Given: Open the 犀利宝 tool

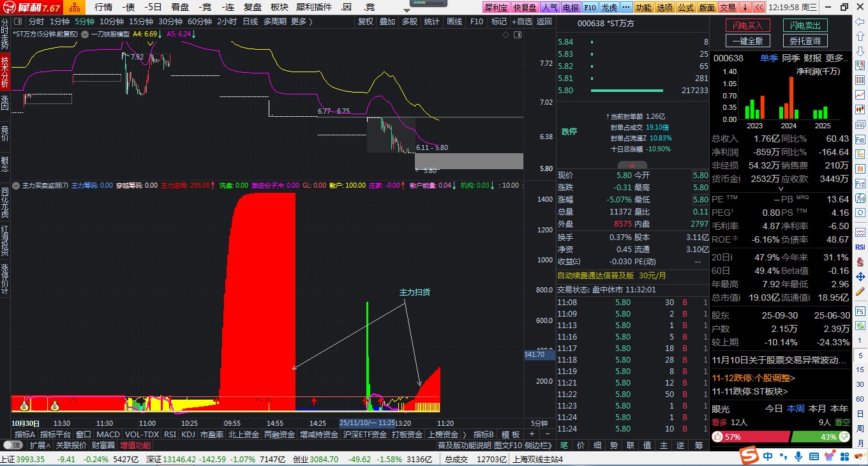Looking at the screenshot, I should coord(496,8).
